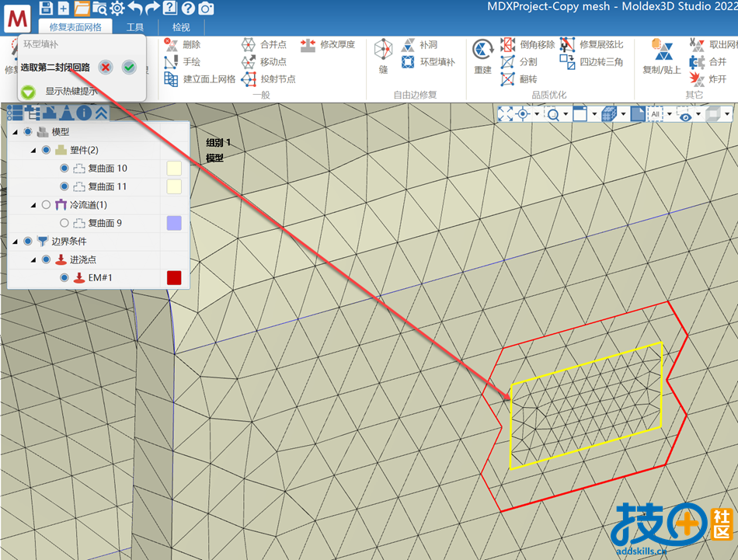This screenshot has height=560, width=738.
Task: Select the 合并点 merge nodes tool
Action: (263, 45)
